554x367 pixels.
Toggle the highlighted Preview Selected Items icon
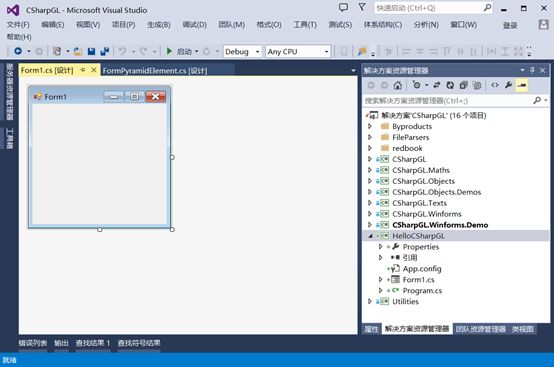(x=522, y=85)
